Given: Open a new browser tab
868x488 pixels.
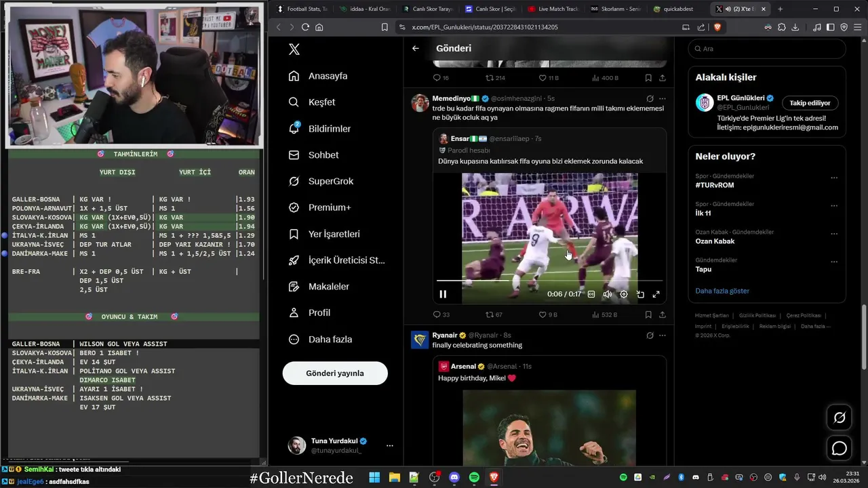Looking at the screenshot, I should 780,9.
